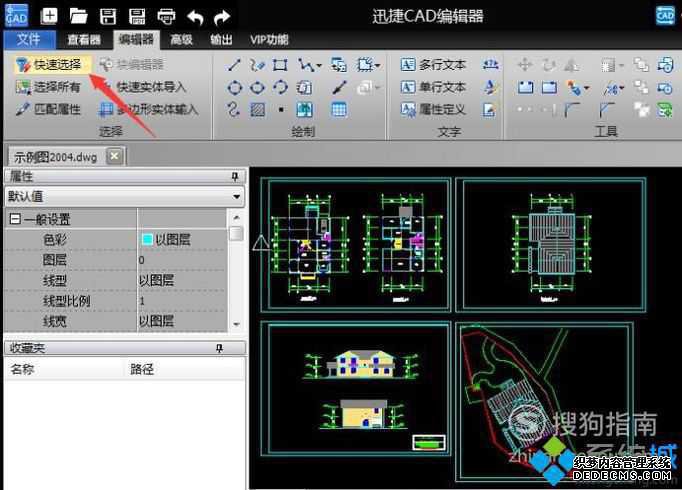Screen dimensions: 682x490
Task: Click the 线型比例 value field showing 1
Action: point(182,301)
